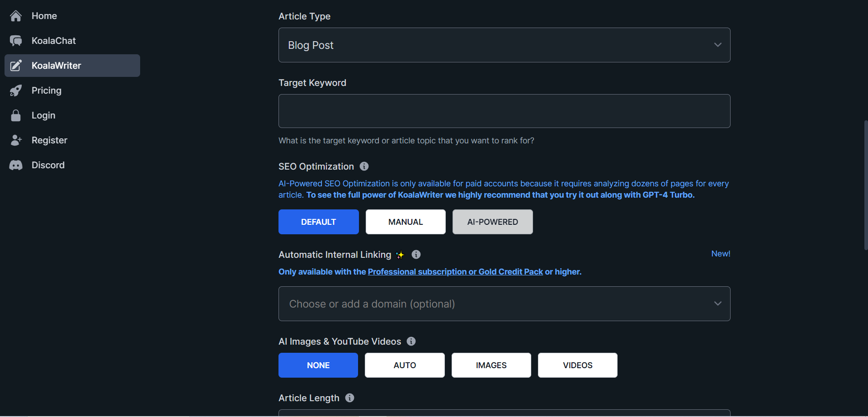Click info icon beside Automatic Internal Linking
Image resolution: width=868 pixels, height=417 pixels.
click(416, 255)
